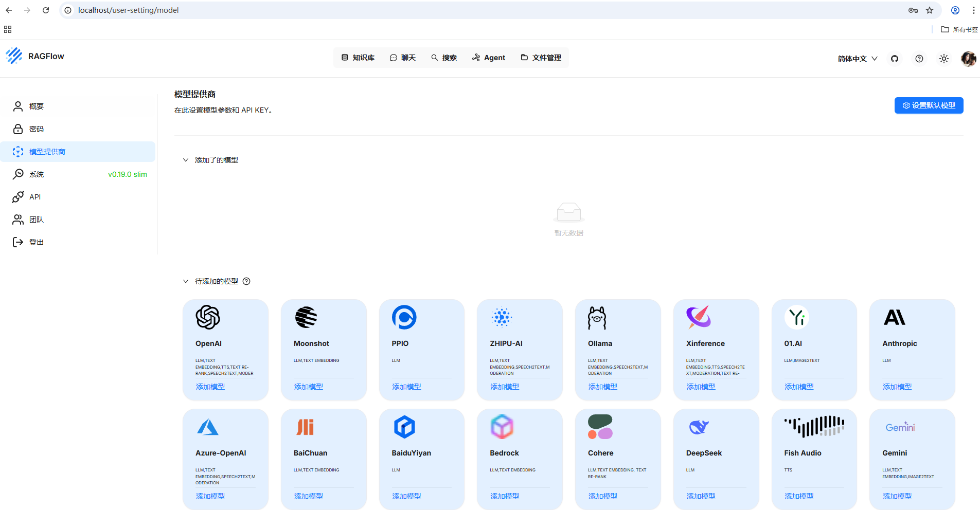
Task: Open the 知识库 tab
Action: pyautogui.click(x=358, y=58)
